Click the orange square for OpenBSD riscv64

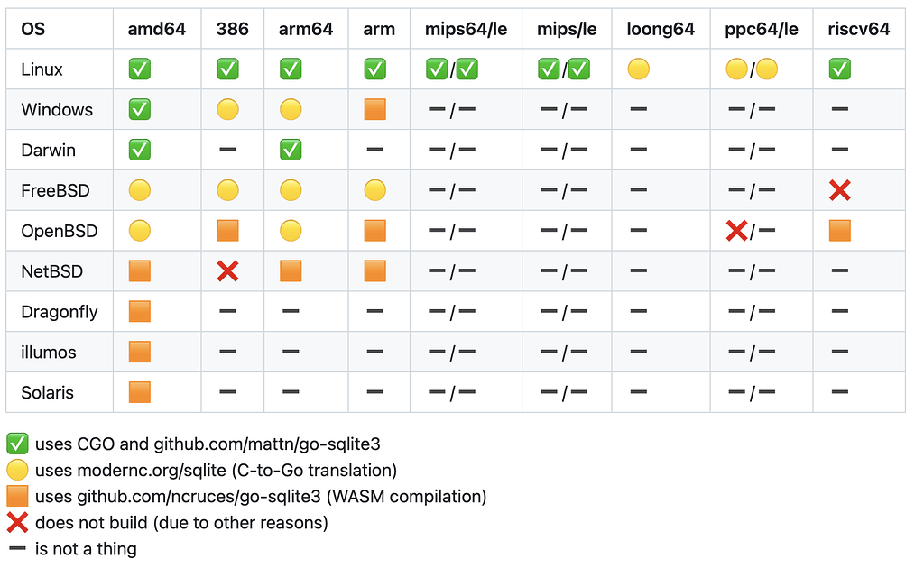(x=840, y=231)
